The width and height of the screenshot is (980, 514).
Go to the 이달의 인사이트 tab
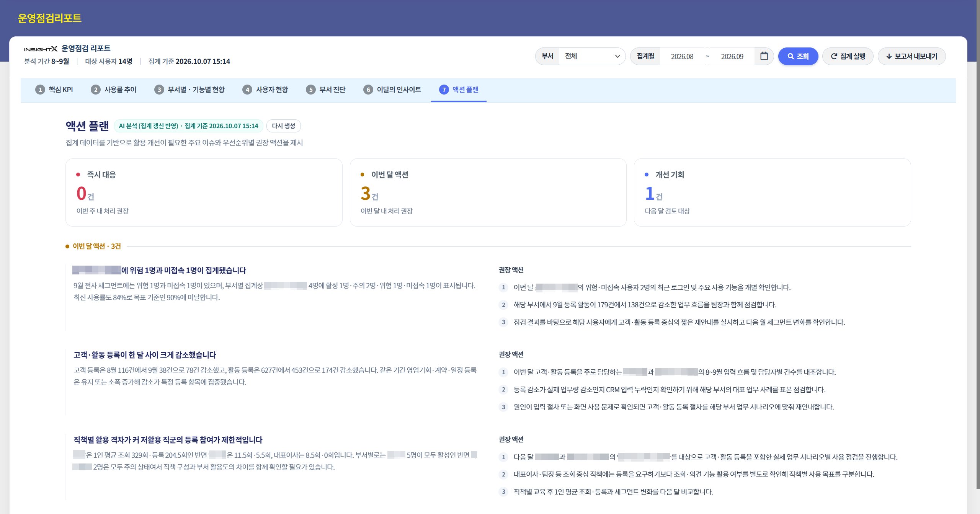tap(392, 90)
